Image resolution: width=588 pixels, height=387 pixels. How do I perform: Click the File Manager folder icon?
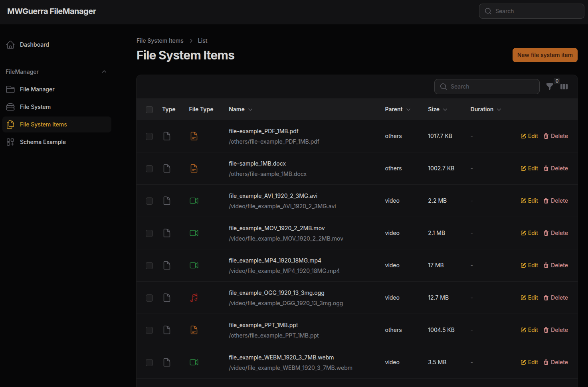tap(10, 89)
